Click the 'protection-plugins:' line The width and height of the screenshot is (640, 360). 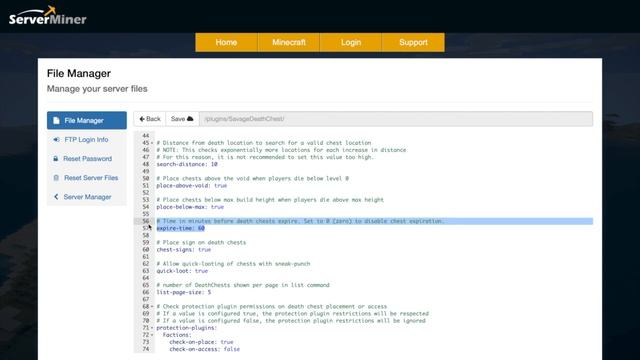pos(187,328)
